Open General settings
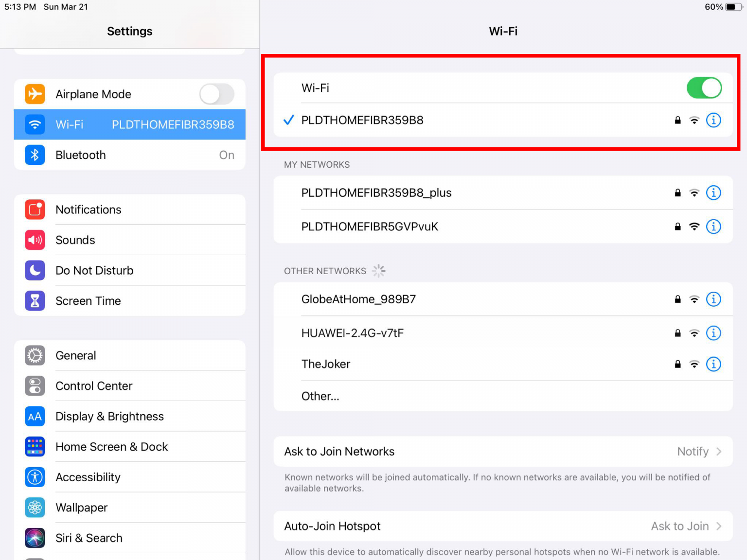 pos(76,355)
